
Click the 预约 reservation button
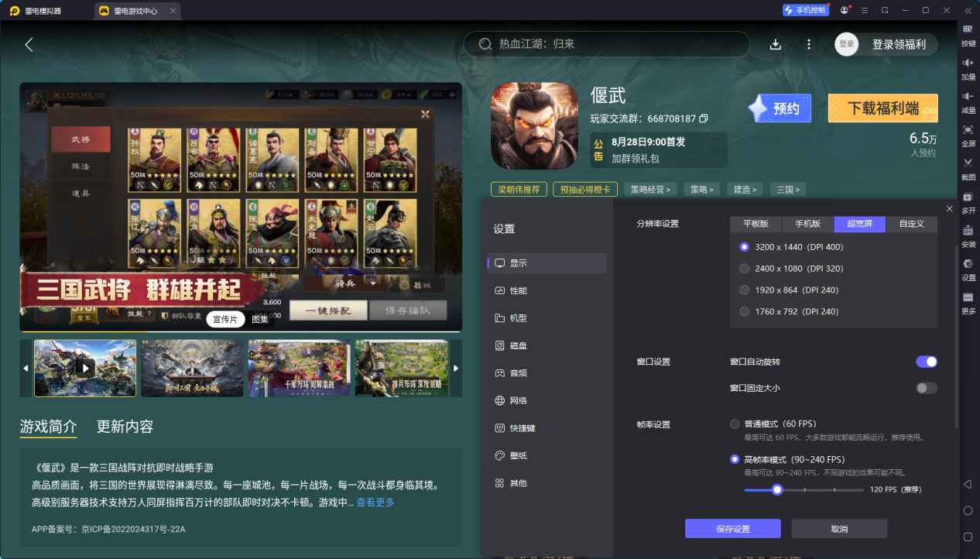pyautogui.click(x=780, y=108)
